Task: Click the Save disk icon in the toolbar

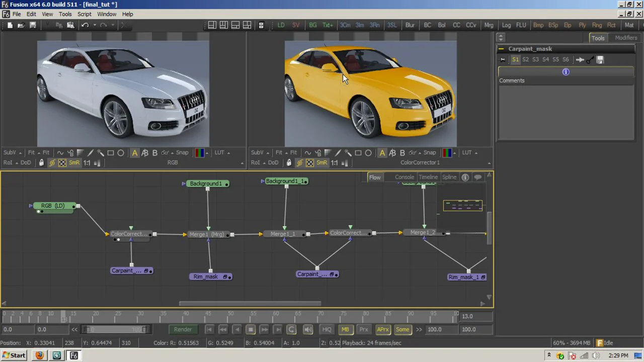Action: tap(33, 25)
